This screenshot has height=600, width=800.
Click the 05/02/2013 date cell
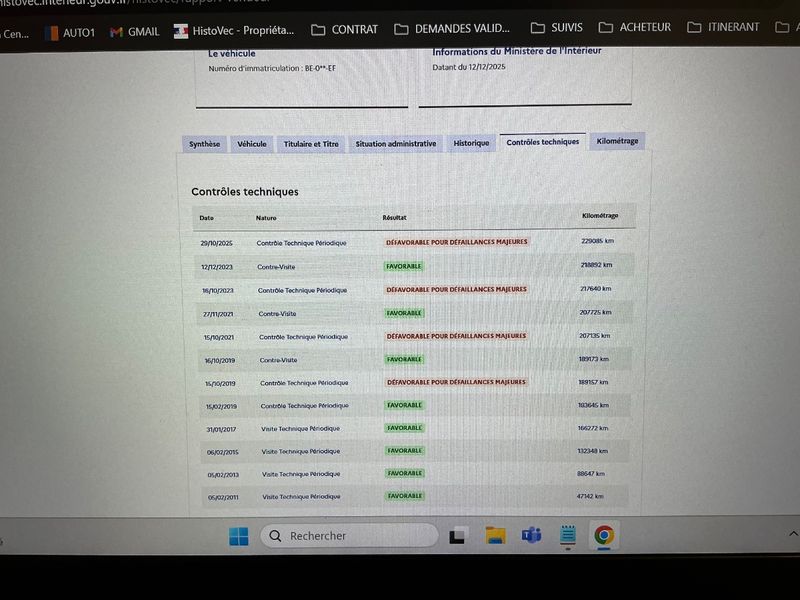point(223,475)
